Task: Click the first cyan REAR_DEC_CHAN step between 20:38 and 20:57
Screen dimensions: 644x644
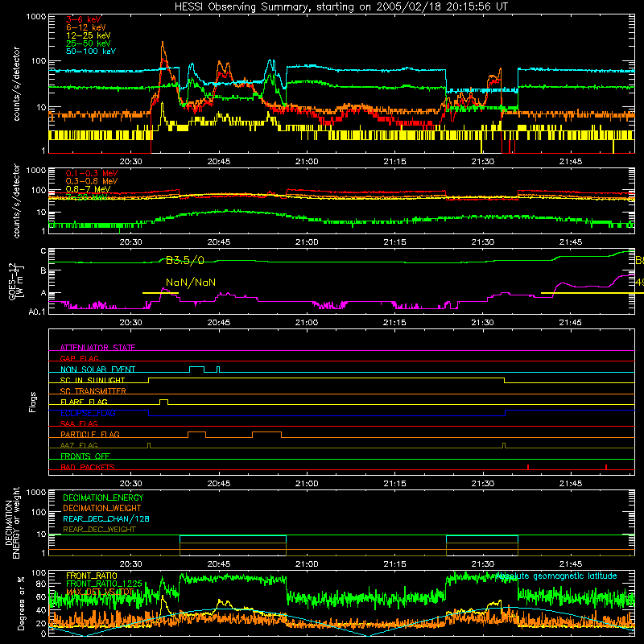Action: click(233, 536)
